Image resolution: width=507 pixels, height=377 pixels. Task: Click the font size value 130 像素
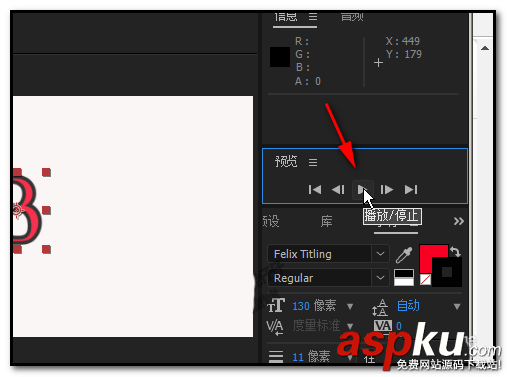point(314,306)
